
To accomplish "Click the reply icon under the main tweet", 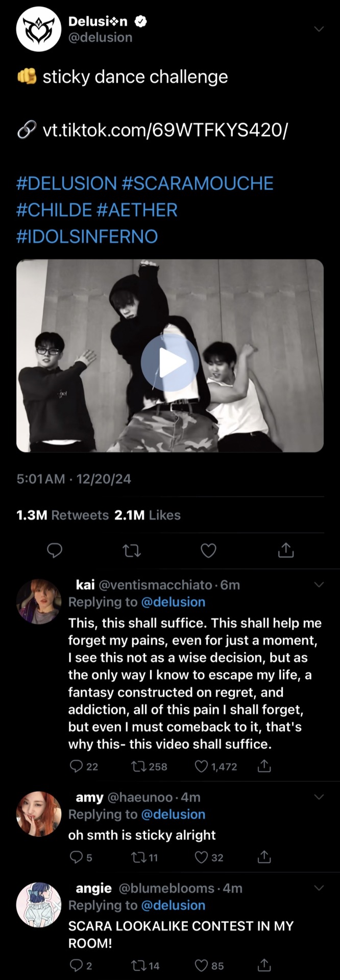I will (55, 550).
